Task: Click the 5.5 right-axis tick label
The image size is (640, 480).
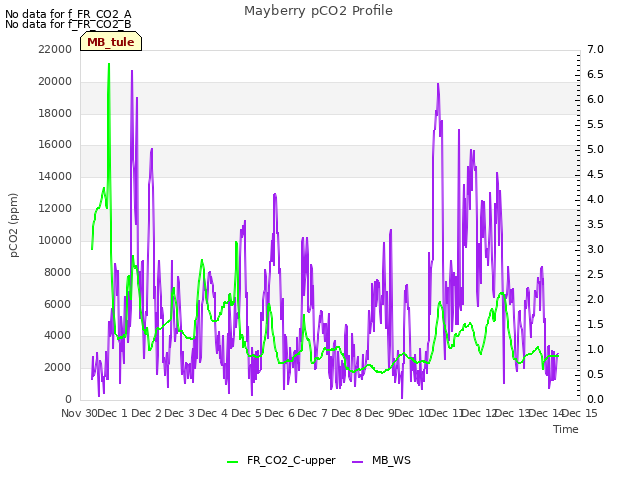Action: point(595,124)
